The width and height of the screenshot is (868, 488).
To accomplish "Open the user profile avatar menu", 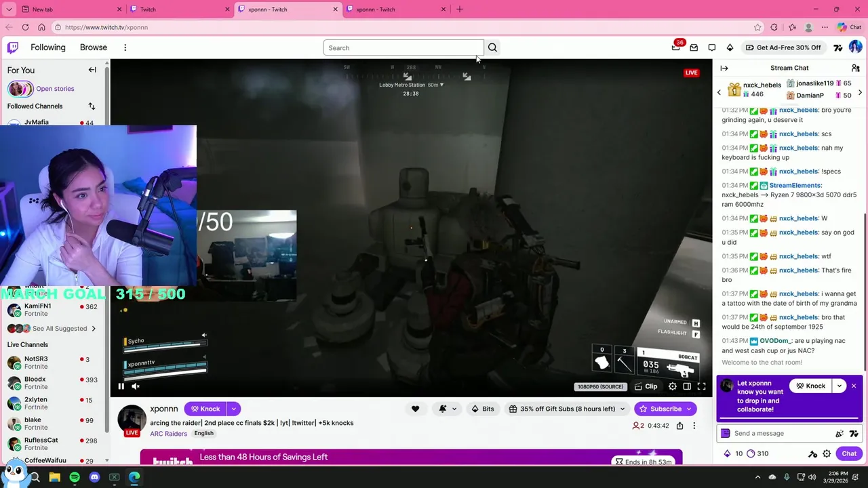I will pos(856,47).
